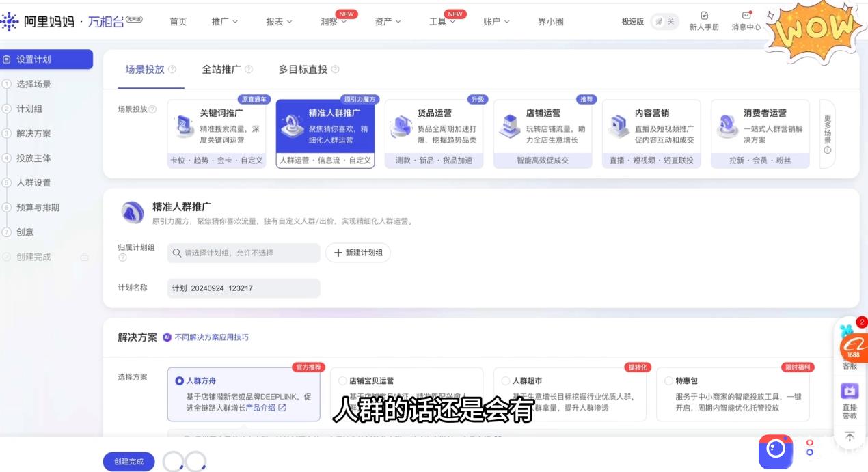
Task: Toggle the 极速版 switch
Action: click(x=664, y=22)
